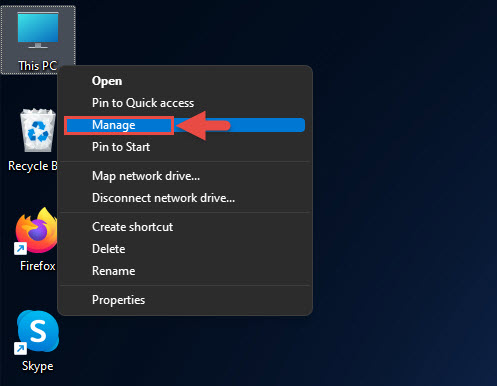Screen dimensions: 497x386
Task: Select Disconnect network drive entry
Action: pos(185,198)
